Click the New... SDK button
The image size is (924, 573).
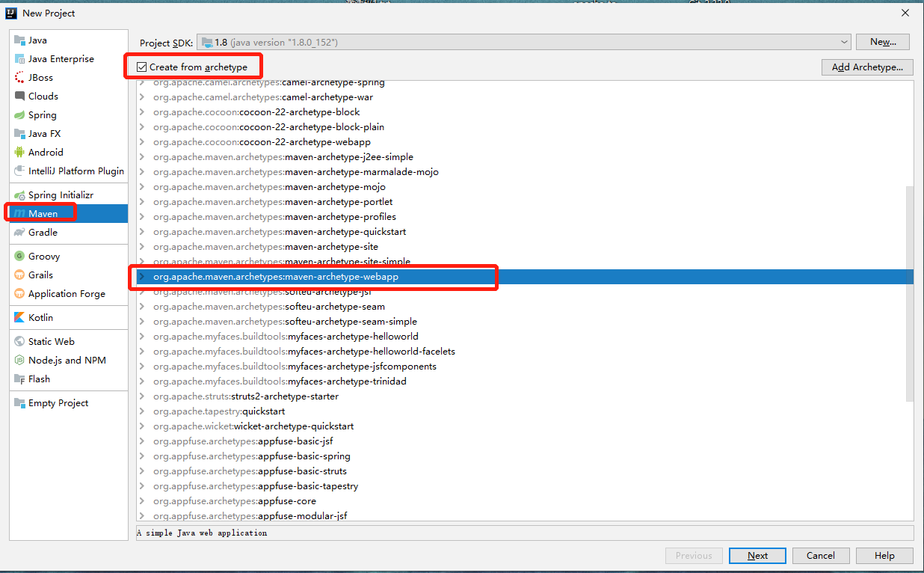click(883, 43)
